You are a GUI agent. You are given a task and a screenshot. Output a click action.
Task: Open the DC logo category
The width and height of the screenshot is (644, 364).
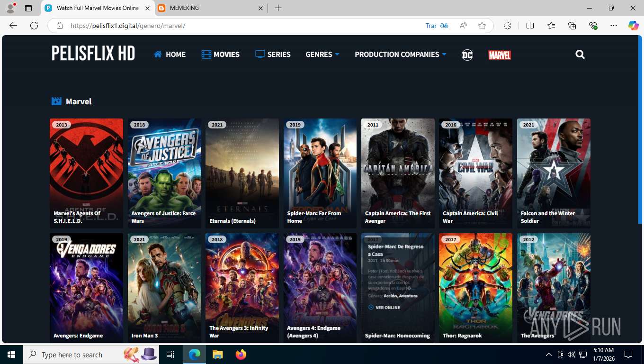(467, 55)
